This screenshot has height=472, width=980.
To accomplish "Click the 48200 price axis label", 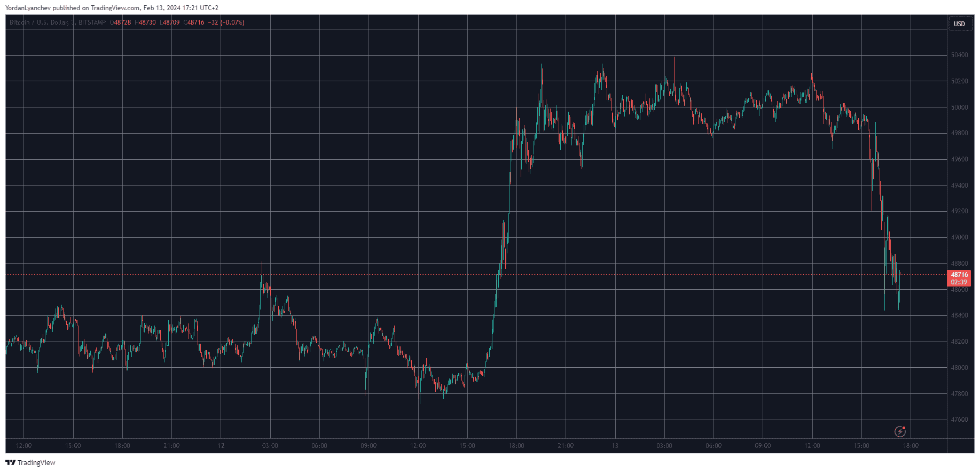I will [959, 342].
